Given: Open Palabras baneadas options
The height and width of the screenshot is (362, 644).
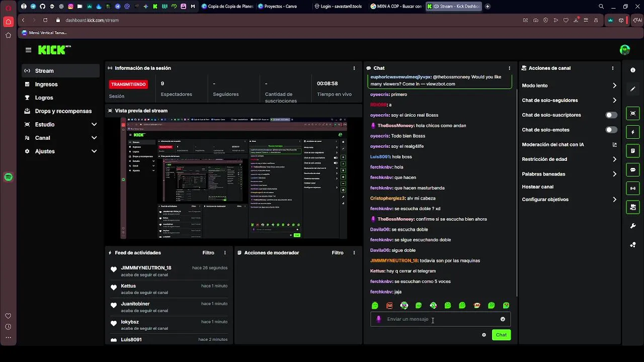Looking at the screenshot, I should point(569,174).
